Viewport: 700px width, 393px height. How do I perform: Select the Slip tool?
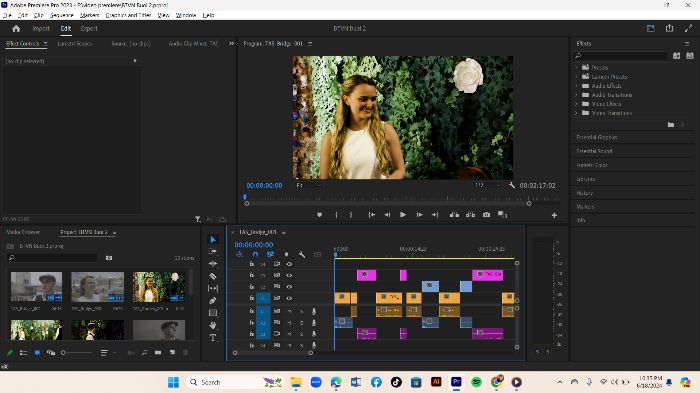point(213,288)
